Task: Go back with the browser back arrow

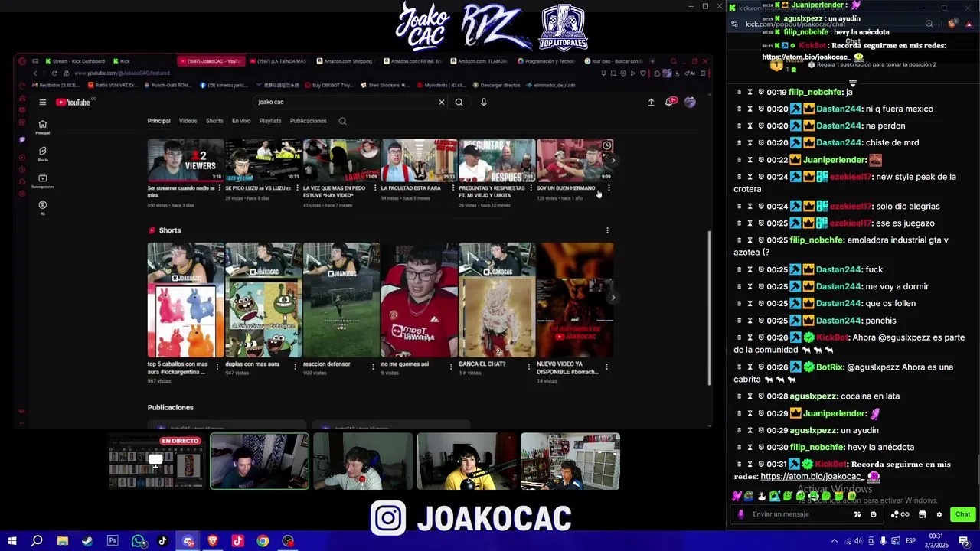Action: pos(34,73)
